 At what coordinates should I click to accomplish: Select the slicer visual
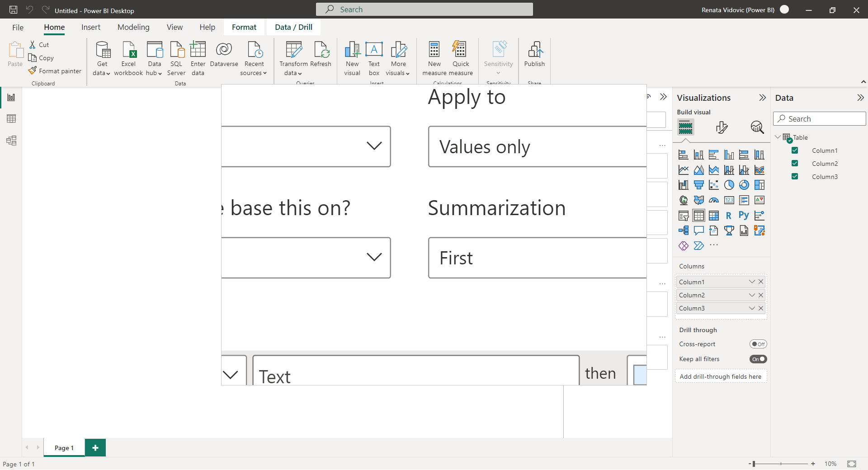[x=684, y=216]
